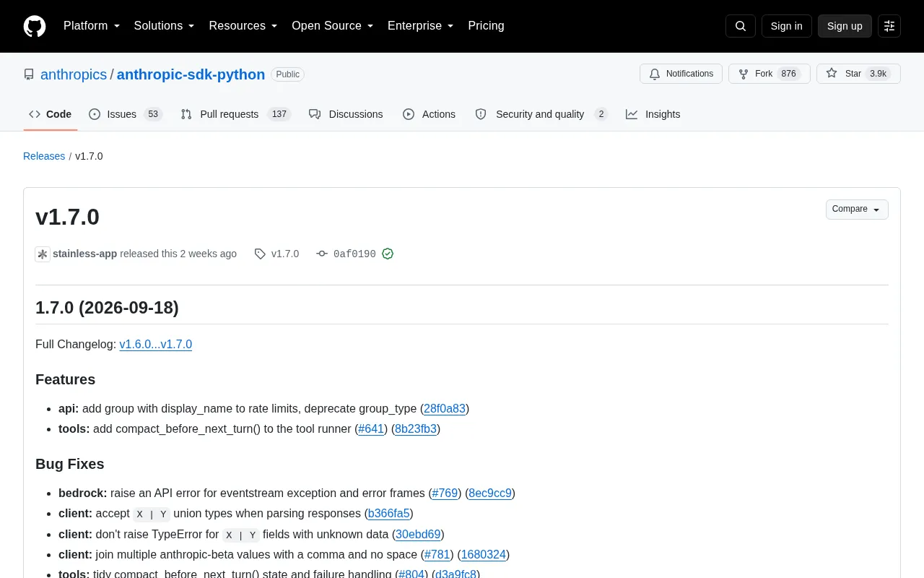Open the Security and quality tab

[541, 114]
